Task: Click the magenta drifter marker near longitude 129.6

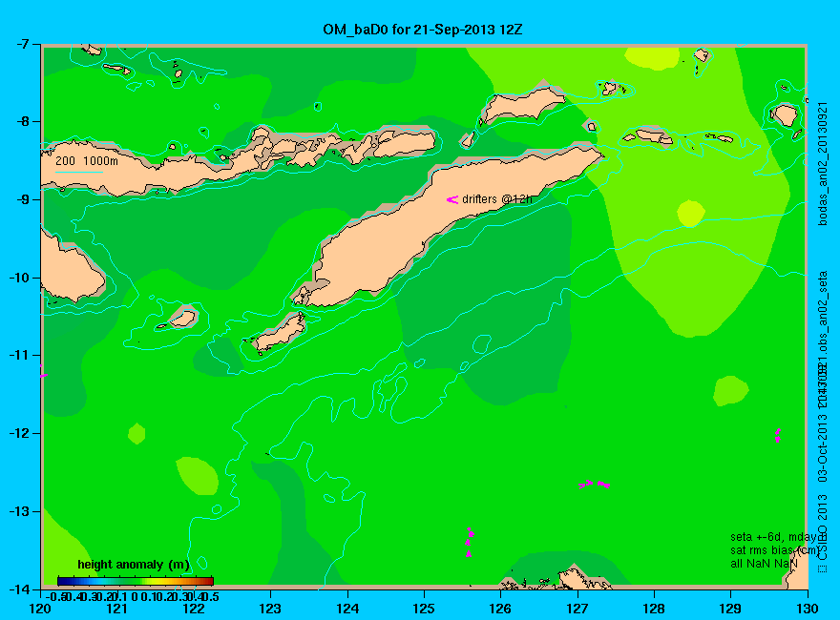Action: [778, 435]
